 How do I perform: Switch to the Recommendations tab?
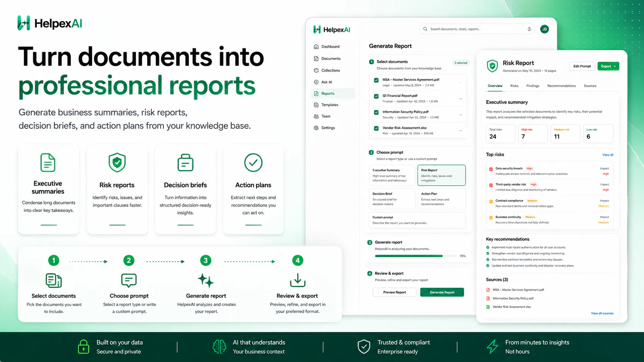coord(561,86)
